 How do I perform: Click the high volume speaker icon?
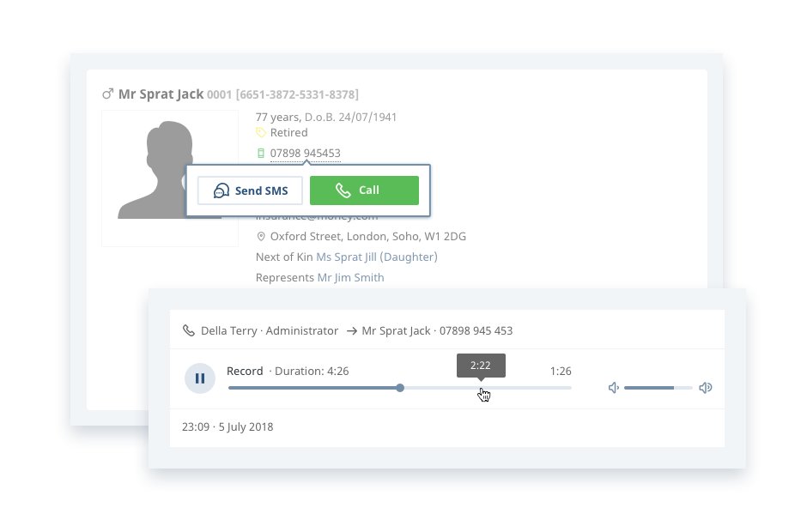pyautogui.click(x=706, y=388)
